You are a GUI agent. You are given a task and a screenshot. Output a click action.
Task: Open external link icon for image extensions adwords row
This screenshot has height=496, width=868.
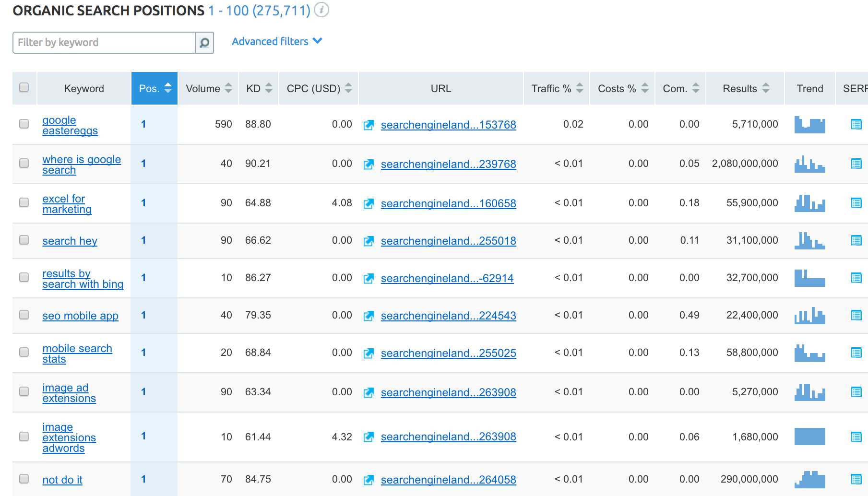point(369,437)
